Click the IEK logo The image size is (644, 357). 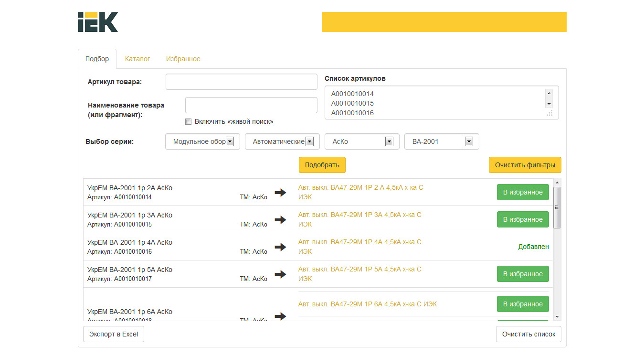click(x=98, y=22)
